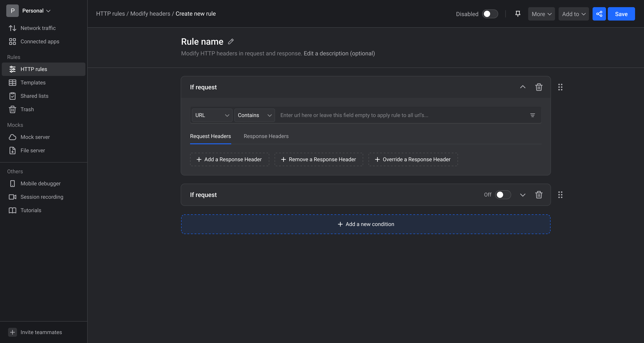
Task: Click Modify headers breadcrumb link
Action: point(150,14)
